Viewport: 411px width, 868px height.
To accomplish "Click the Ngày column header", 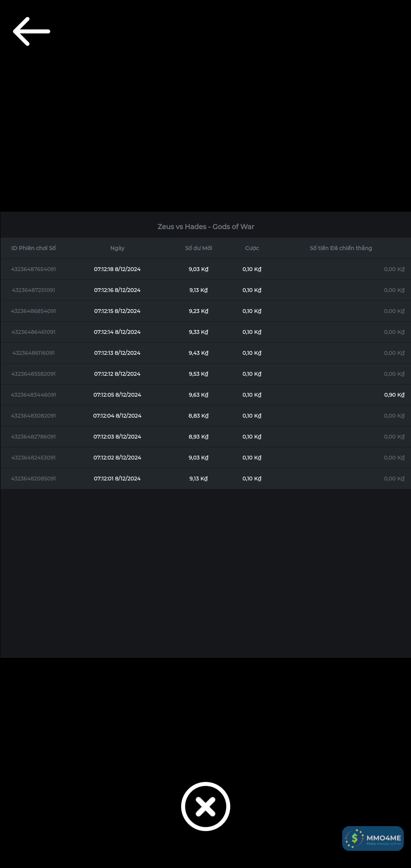I will tap(117, 248).
